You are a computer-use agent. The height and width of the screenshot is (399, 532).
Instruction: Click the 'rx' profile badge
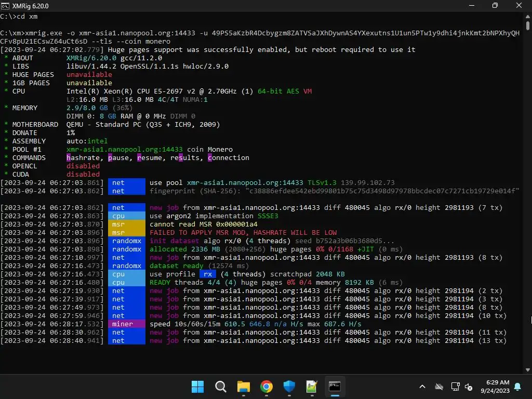coord(208,274)
